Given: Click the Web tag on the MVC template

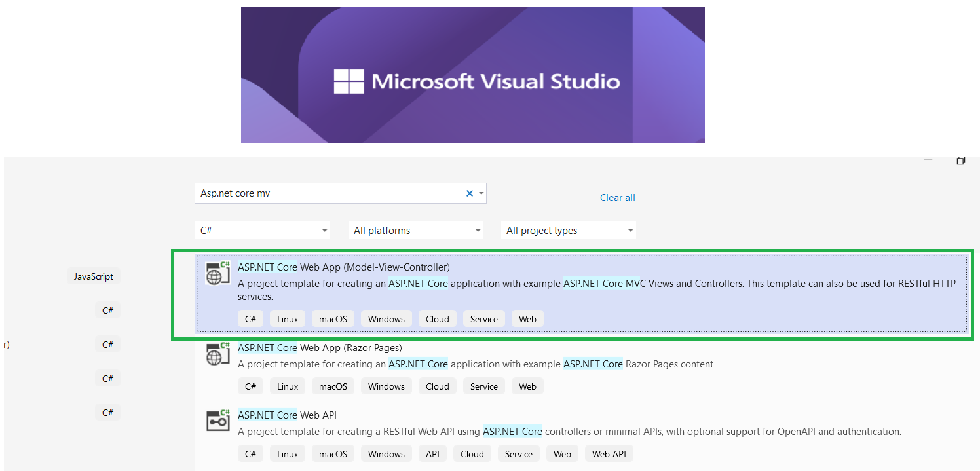Looking at the screenshot, I should click(x=527, y=319).
